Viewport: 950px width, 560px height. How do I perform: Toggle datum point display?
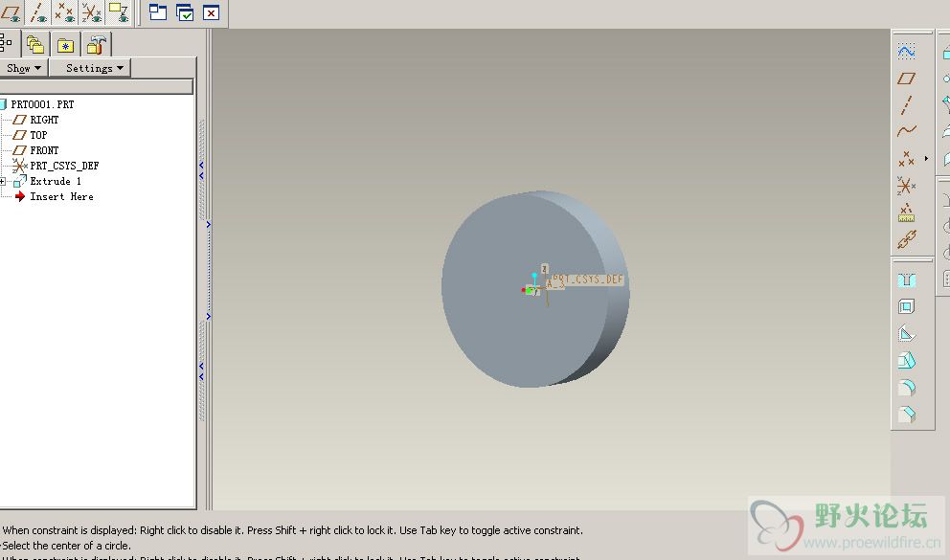(x=65, y=12)
